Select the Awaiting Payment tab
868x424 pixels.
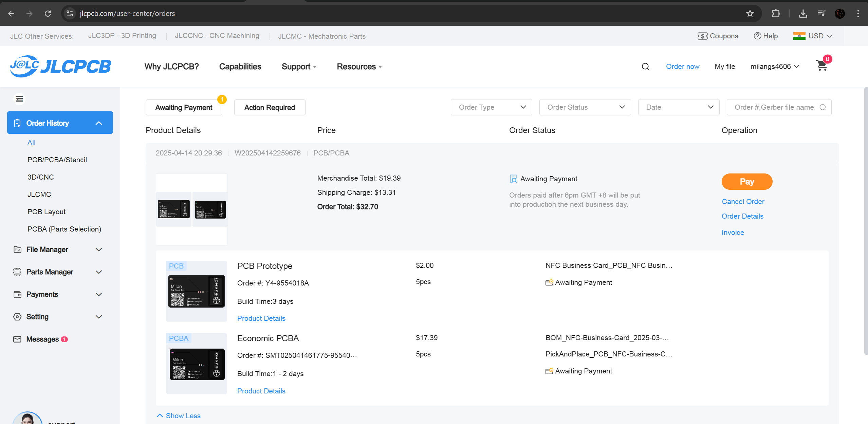[184, 108]
